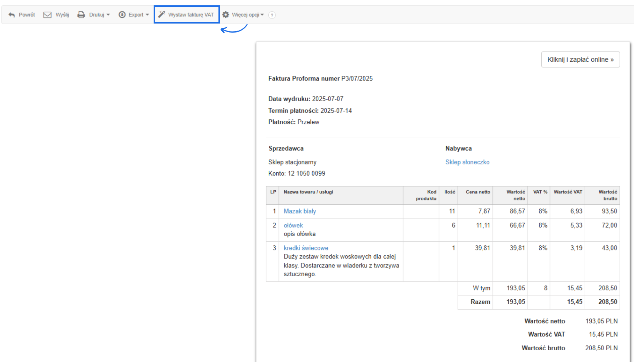The image size is (644, 362).
Task: Click the gear Więcej opcji icon
Action: coord(226,15)
